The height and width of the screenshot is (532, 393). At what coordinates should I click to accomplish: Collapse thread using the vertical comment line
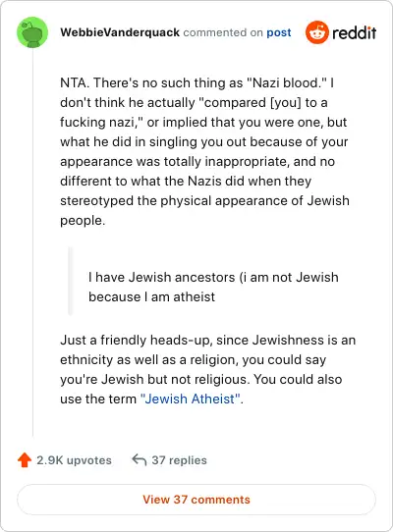32,241
